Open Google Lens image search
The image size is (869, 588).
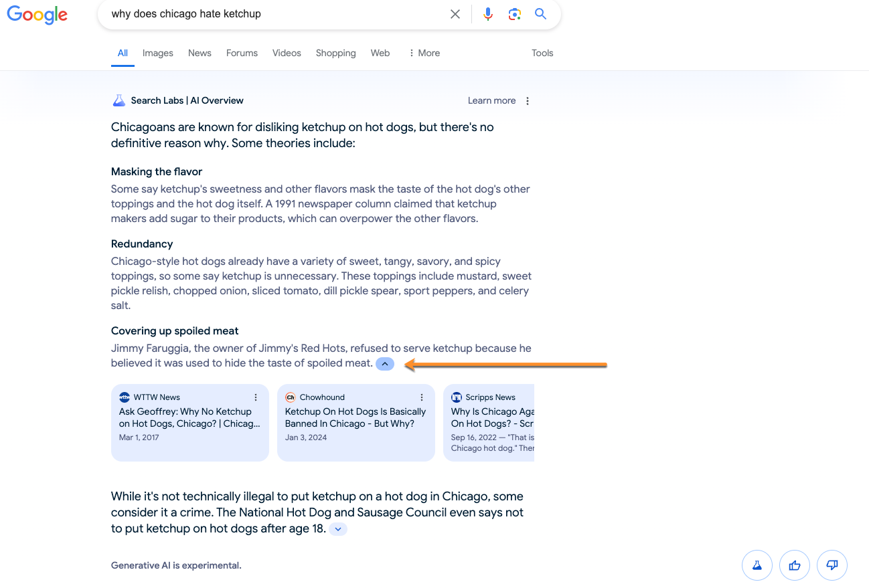[514, 14]
